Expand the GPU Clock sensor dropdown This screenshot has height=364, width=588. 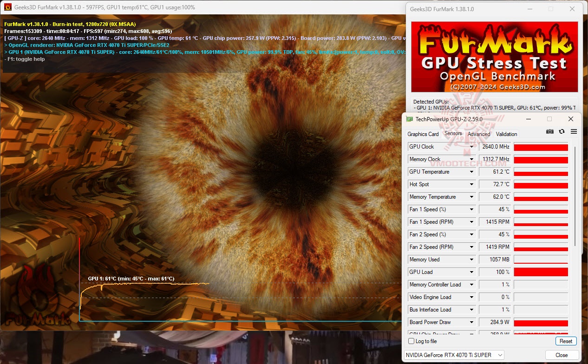point(472,147)
